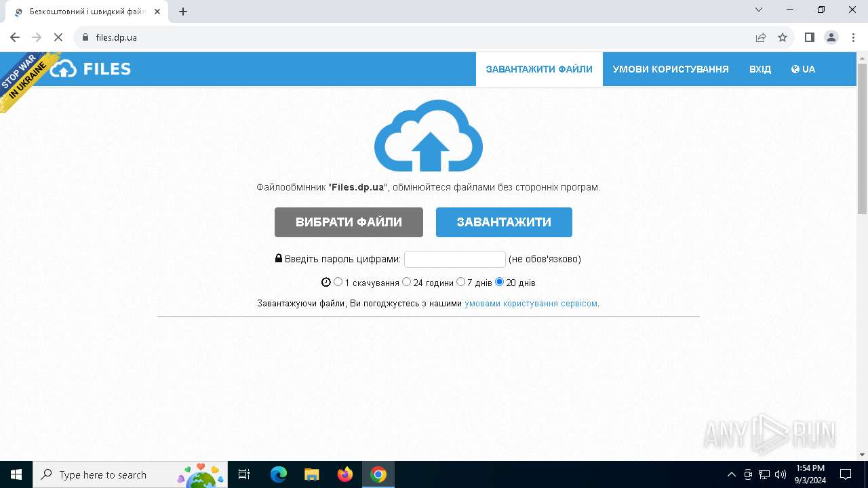Screen dimensions: 868x488
Task: Click the globe UA language selector
Action: tap(803, 69)
